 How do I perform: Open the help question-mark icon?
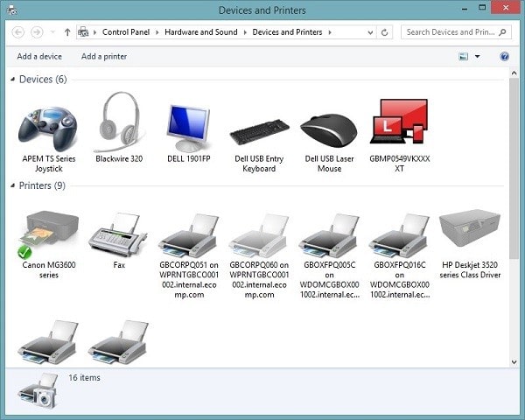tap(504, 56)
